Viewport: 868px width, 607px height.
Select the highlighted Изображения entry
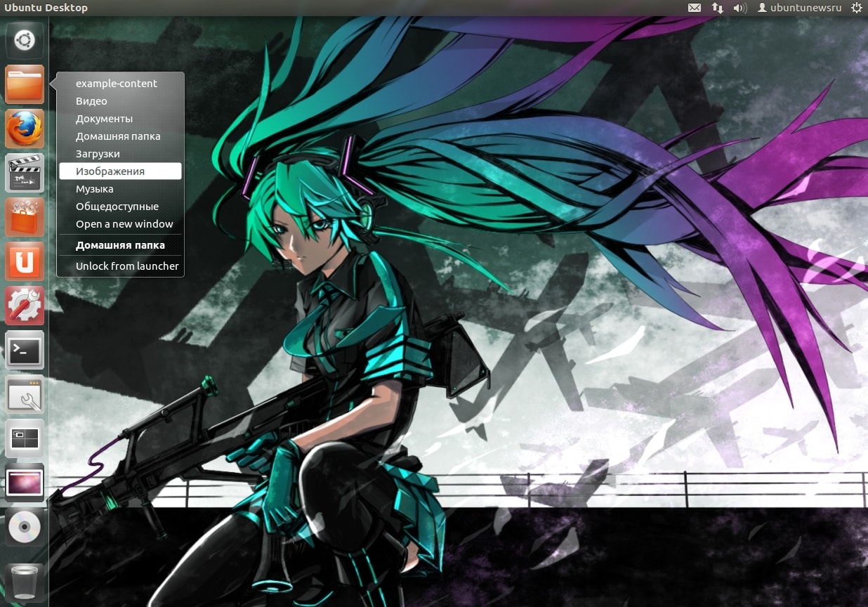click(x=120, y=171)
